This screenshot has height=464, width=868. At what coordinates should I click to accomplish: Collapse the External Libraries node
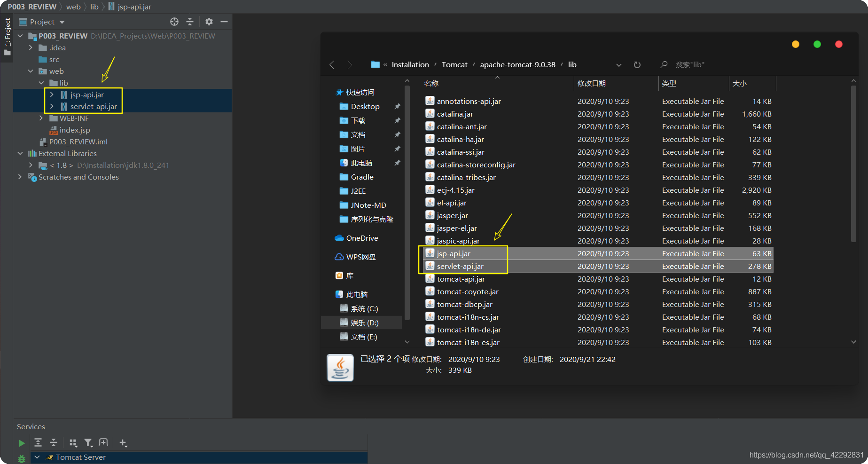coord(20,153)
